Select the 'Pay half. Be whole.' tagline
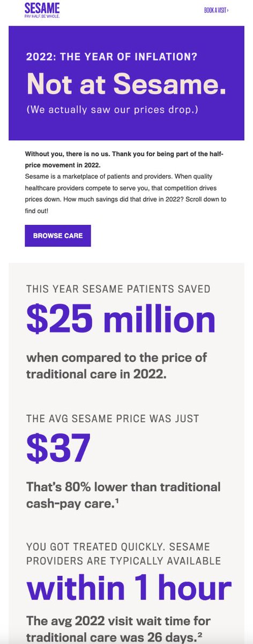Image resolution: width=253 pixels, height=644 pixels. click(42, 17)
